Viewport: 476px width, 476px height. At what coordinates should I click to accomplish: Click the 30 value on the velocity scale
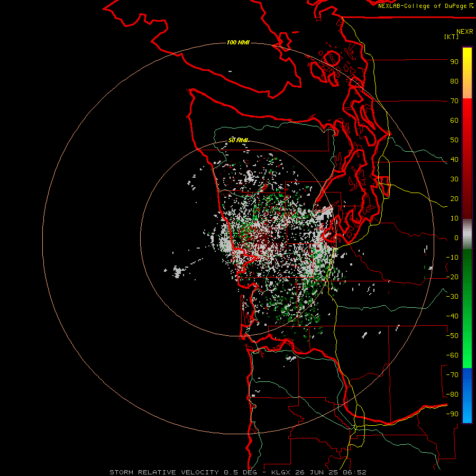pyautogui.click(x=454, y=179)
